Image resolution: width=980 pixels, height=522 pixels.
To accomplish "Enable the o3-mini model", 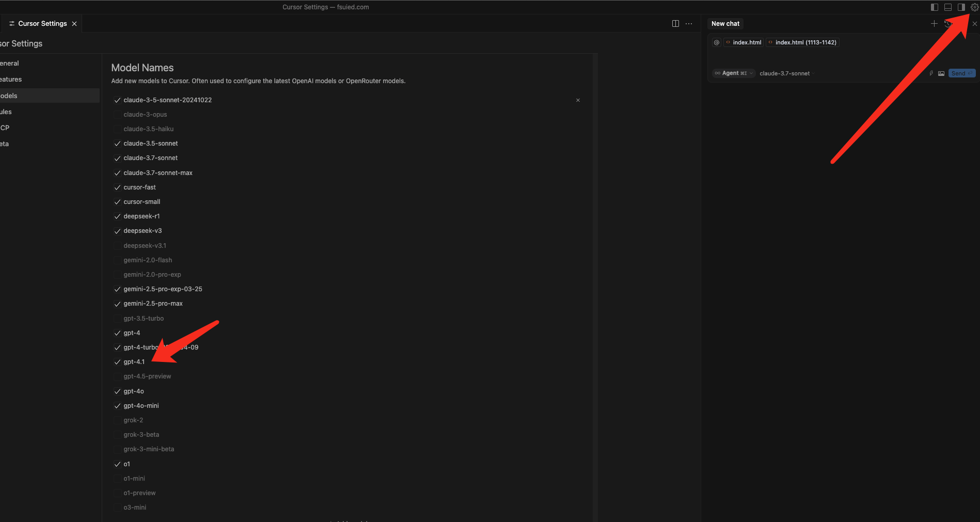I will [x=117, y=508].
